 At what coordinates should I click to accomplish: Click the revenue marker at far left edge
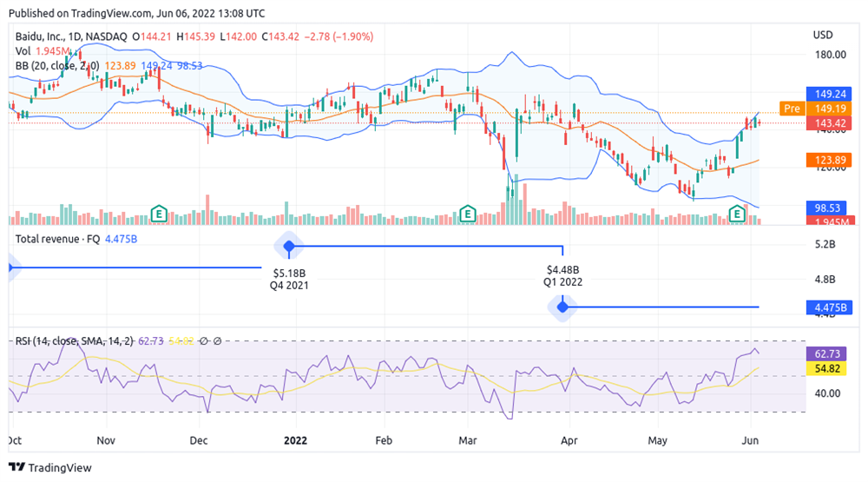pyautogui.click(x=9, y=267)
